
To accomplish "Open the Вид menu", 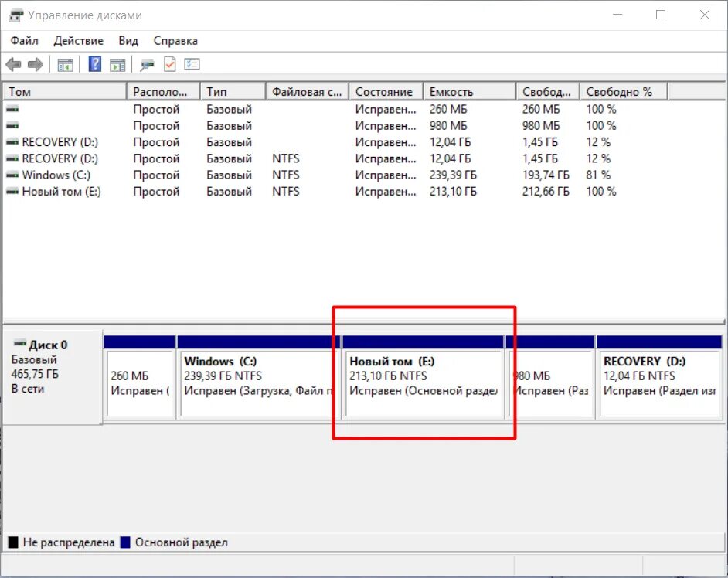I will (x=128, y=41).
